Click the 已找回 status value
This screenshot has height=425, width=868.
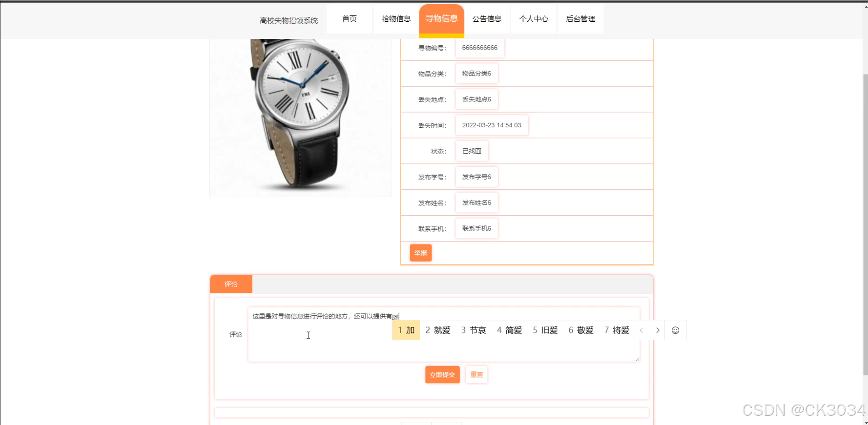pyautogui.click(x=472, y=151)
